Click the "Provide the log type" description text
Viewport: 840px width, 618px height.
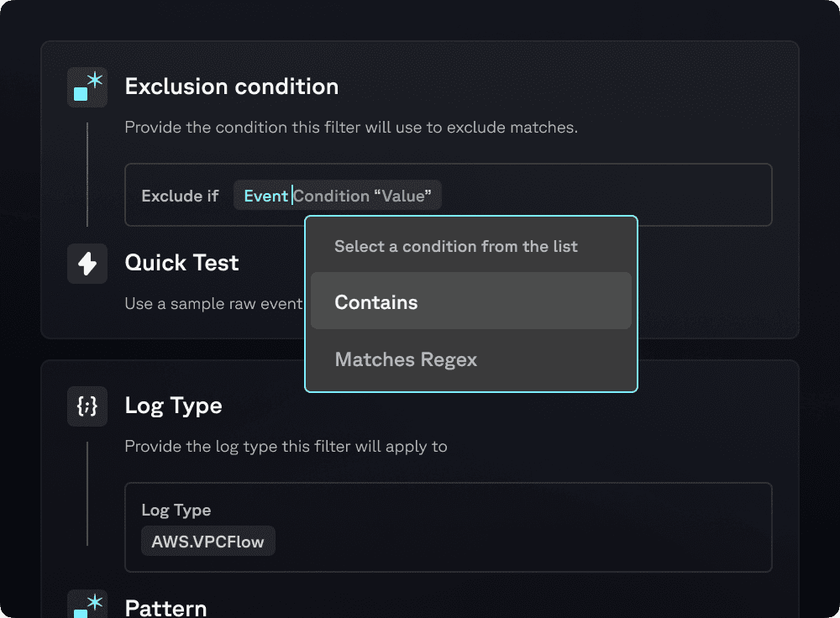point(286,446)
